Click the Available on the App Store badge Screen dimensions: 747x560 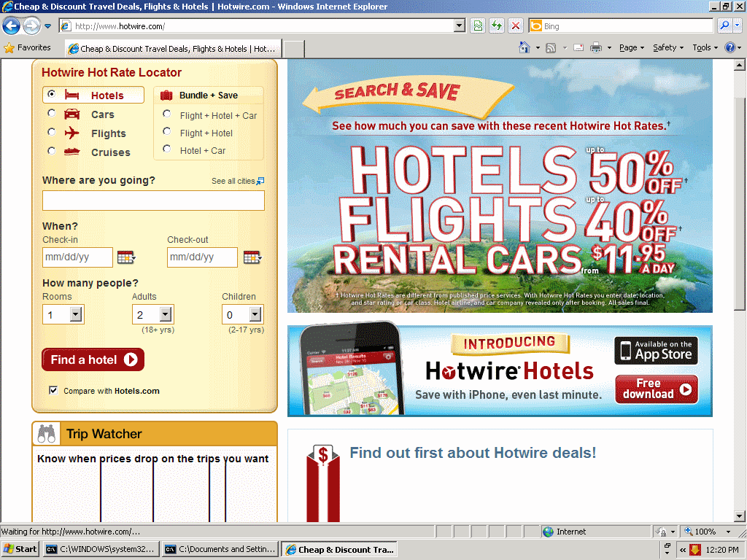(x=656, y=351)
